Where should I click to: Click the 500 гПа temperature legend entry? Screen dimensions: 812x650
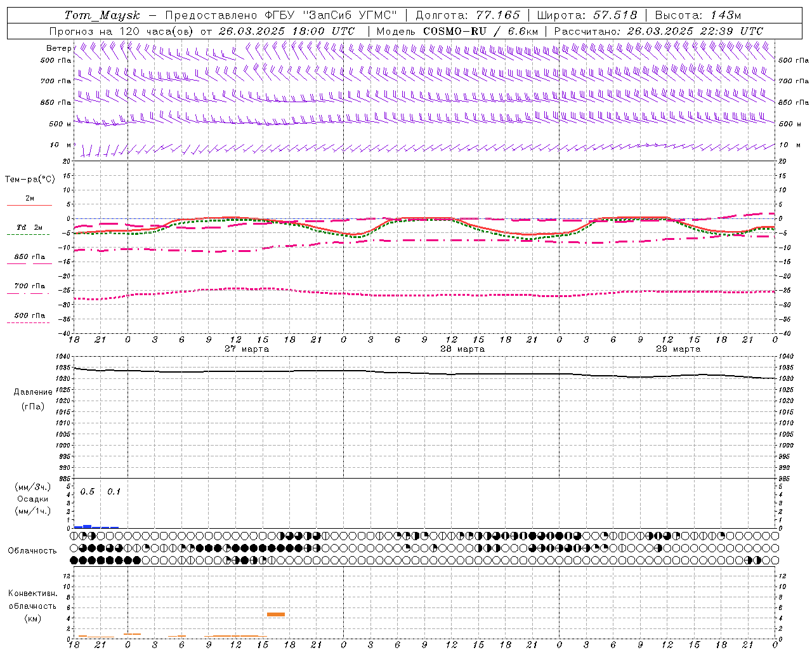(29, 315)
